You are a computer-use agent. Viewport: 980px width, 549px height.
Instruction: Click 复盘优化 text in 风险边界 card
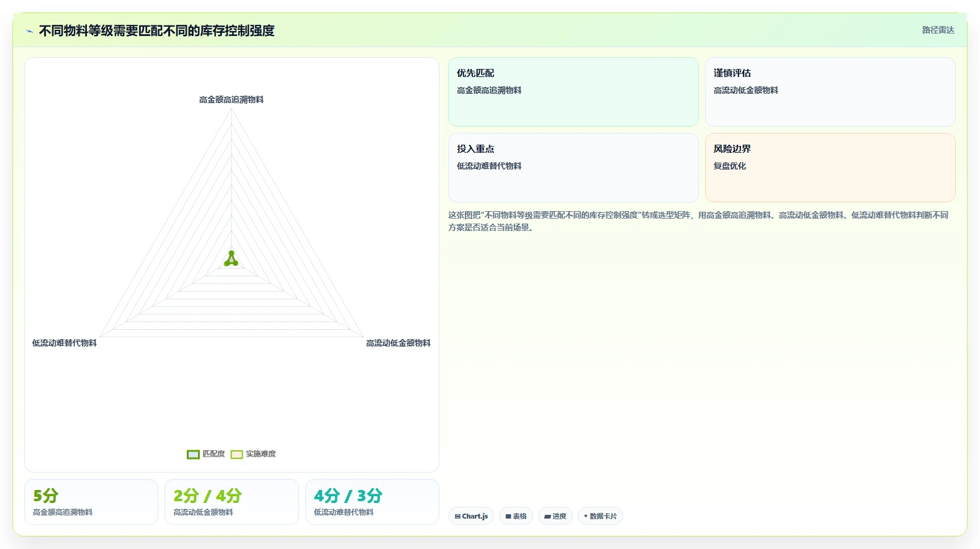(730, 166)
